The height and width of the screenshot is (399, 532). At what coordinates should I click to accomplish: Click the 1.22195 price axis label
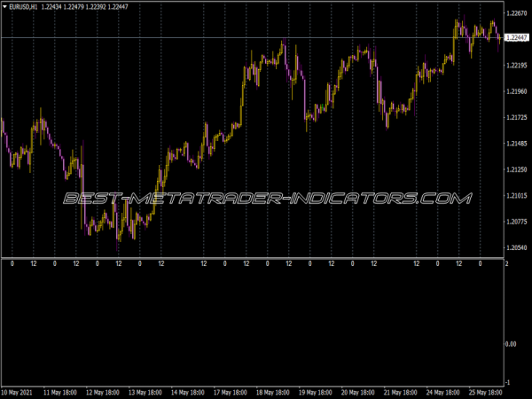517,66
